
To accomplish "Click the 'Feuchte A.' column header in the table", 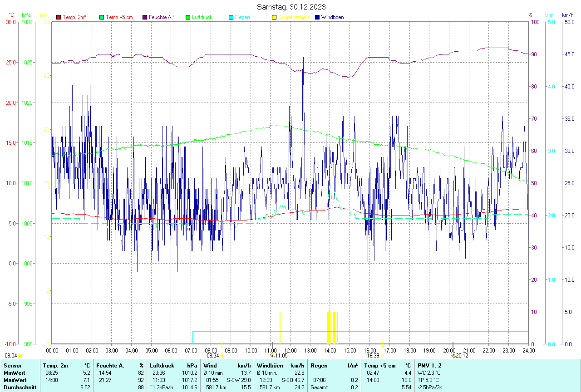I will point(110,366).
